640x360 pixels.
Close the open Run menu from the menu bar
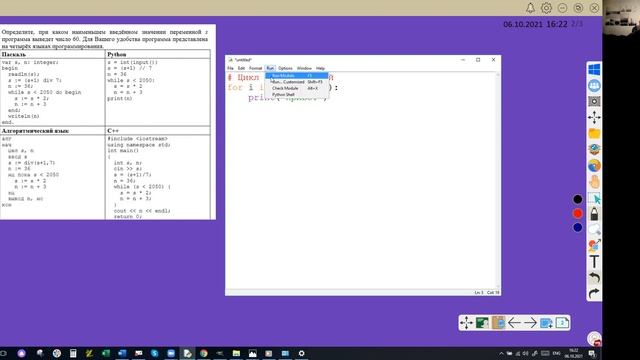pyautogui.click(x=270, y=68)
